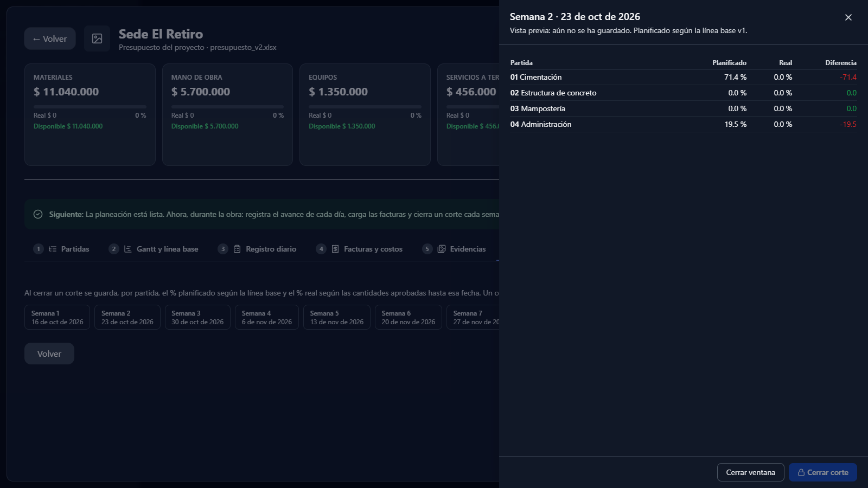Viewport: 868px width, 488px height.
Task: Click the lock icon on Cerrar corte
Action: coord(801,472)
